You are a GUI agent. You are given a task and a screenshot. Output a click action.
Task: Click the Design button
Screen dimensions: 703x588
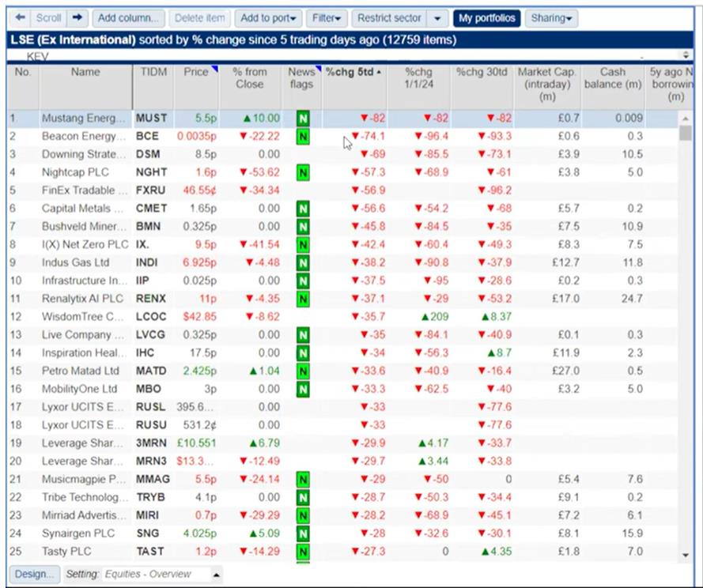tap(34, 575)
